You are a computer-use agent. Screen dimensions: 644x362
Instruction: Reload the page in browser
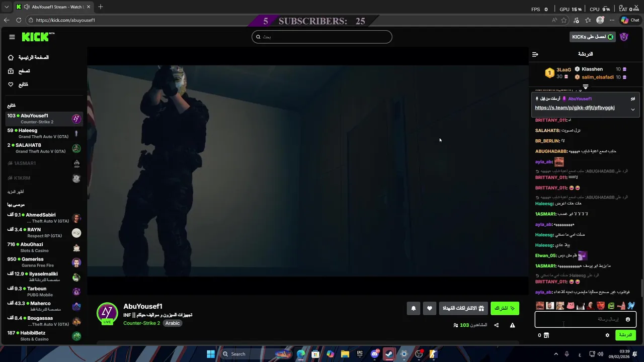tap(19, 20)
